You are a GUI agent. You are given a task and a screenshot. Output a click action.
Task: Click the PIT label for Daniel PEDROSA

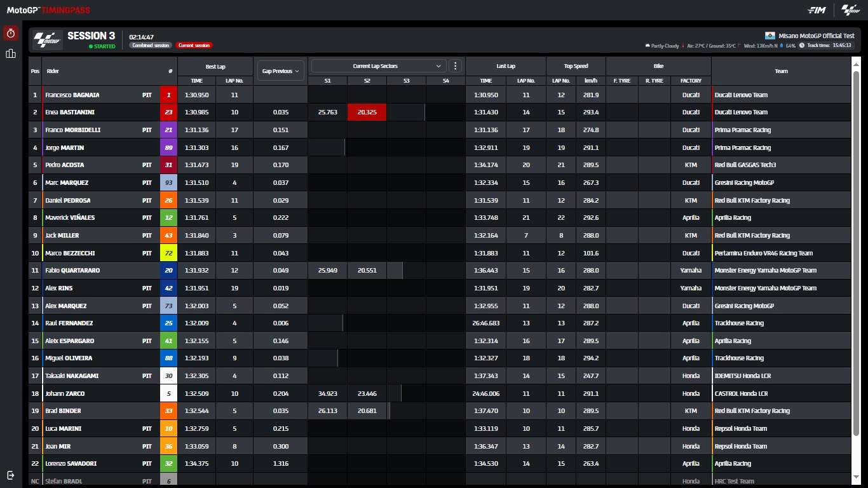click(147, 200)
